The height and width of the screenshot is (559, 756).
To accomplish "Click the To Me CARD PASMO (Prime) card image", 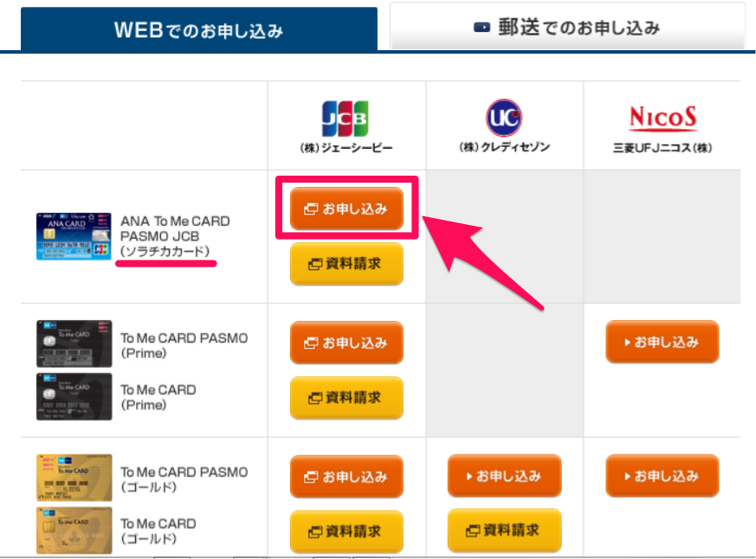I will click(74, 344).
